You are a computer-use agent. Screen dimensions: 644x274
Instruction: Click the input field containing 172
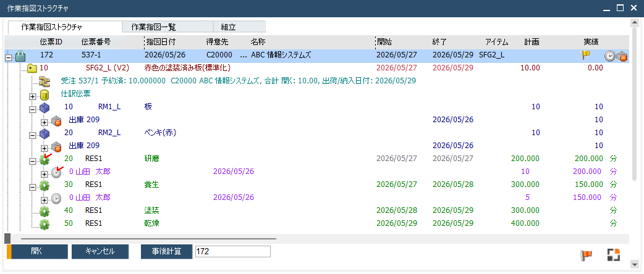232,251
